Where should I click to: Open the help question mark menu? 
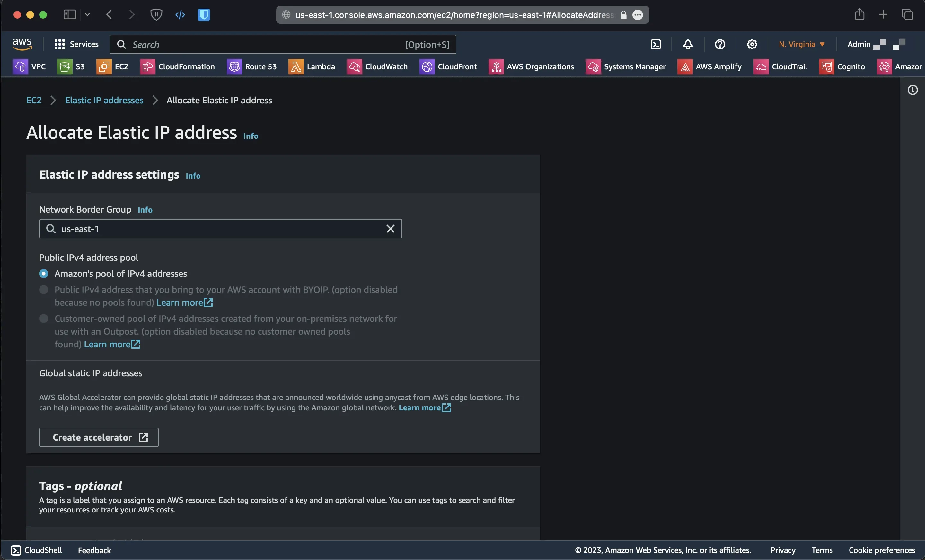(720, 44)
